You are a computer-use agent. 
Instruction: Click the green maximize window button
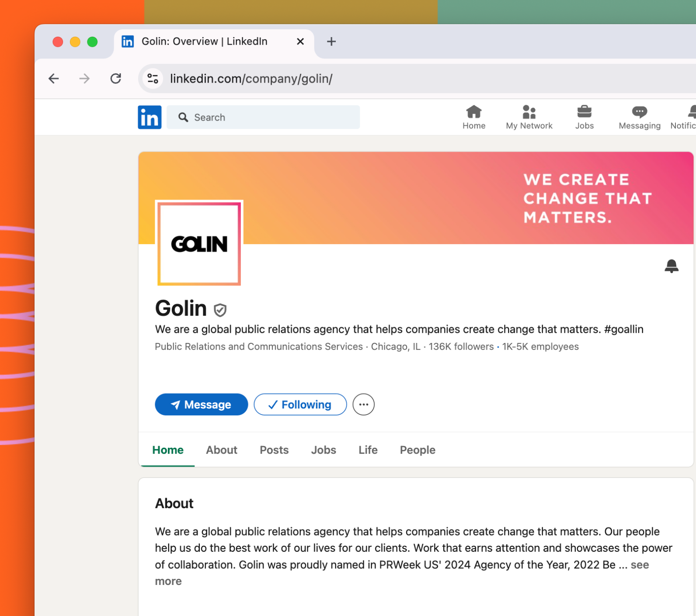point(92,42)
